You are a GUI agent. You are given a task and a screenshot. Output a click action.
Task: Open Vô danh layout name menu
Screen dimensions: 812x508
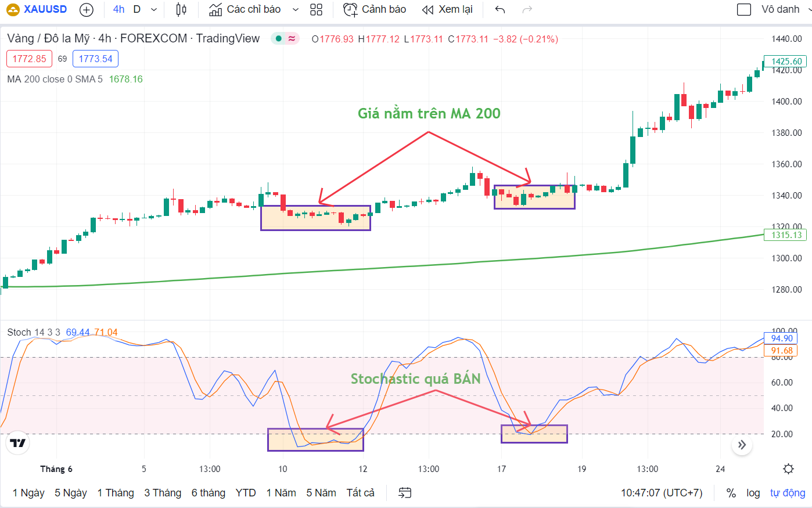tap(780, 9)
